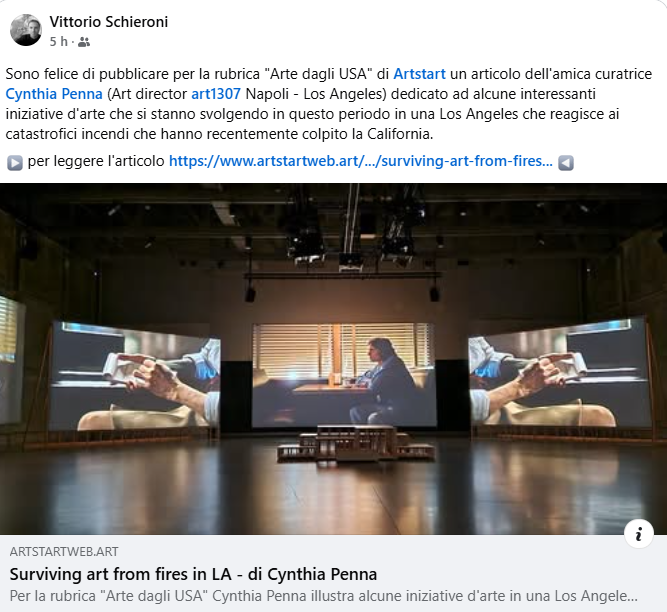The image size is (667, 612).
Task: Open the Cynthia Penna profile link
Action: [54, 94]
